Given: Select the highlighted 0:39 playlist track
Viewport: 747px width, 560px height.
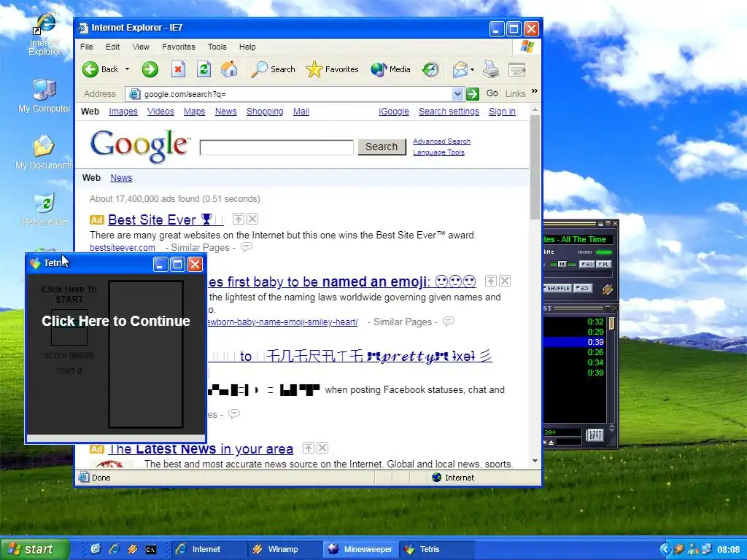Looking at the screenshot, I should (x=573, y=342).
